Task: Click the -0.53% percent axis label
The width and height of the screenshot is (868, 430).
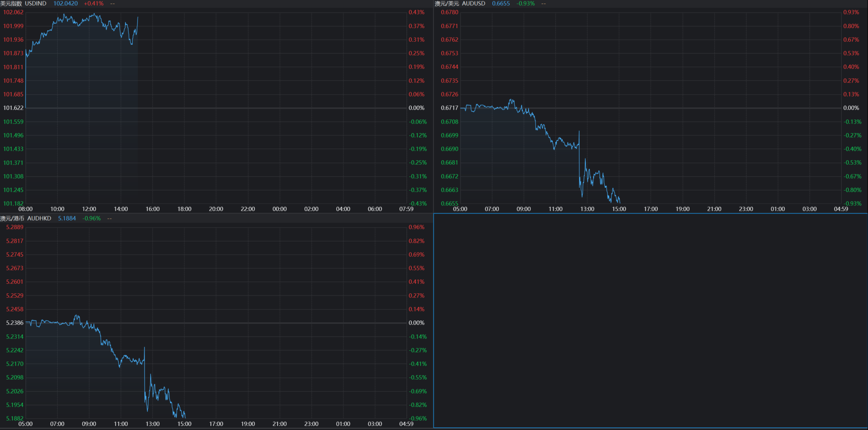Action: (x=853, y=162)
